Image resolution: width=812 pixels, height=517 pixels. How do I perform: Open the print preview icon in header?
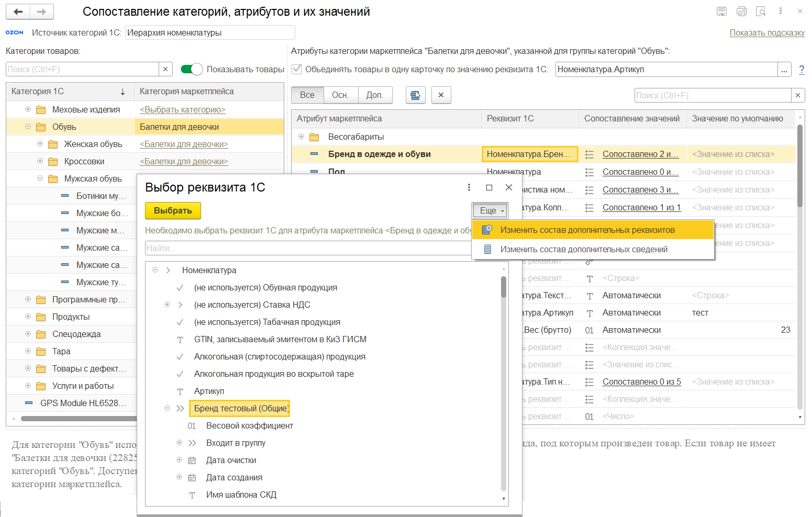[761, 12]
